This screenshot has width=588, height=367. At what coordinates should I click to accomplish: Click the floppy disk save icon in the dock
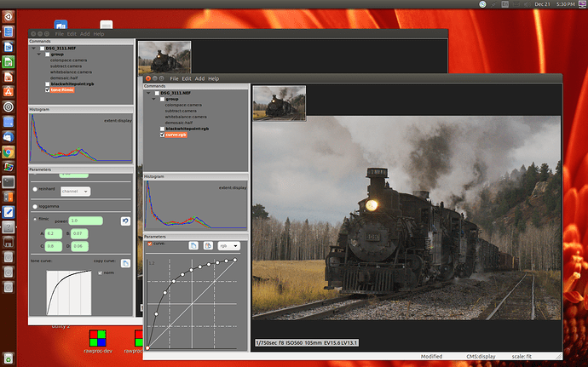9,242
